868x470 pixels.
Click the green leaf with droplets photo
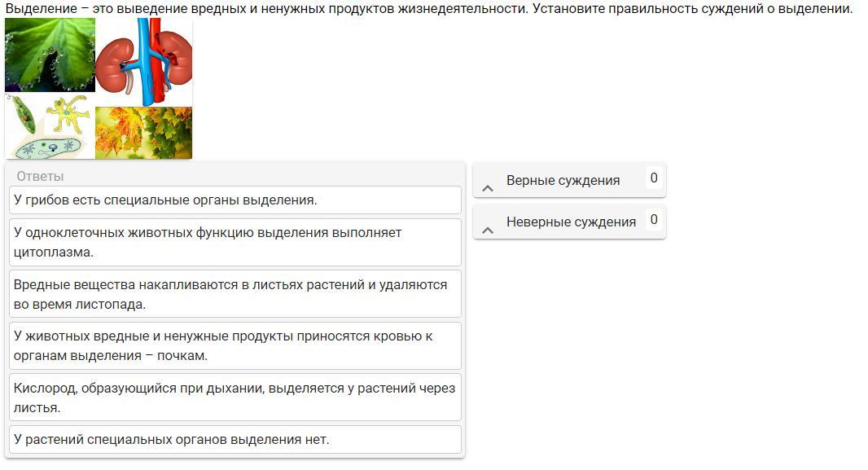click(x=50, y=55)
